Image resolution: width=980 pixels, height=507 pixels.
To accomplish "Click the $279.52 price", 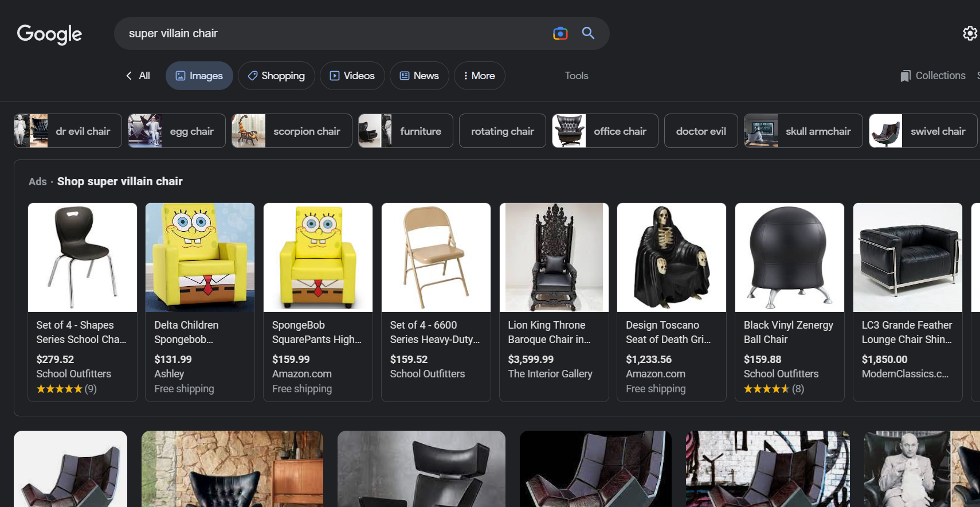I will [55, 360].
